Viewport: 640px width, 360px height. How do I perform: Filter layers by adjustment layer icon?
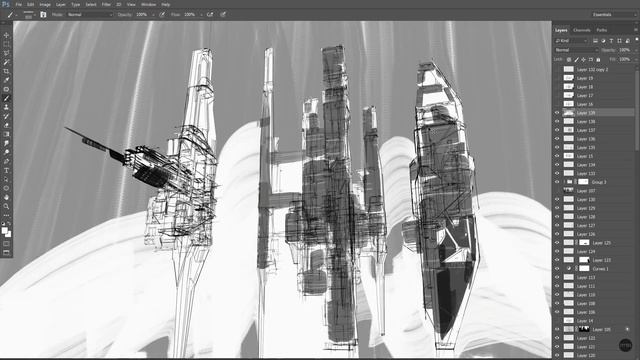(x=603, y=41)
